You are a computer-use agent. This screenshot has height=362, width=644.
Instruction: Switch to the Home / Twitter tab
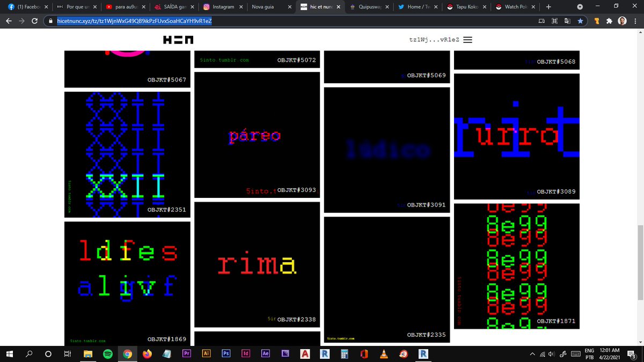click(417, 7)
